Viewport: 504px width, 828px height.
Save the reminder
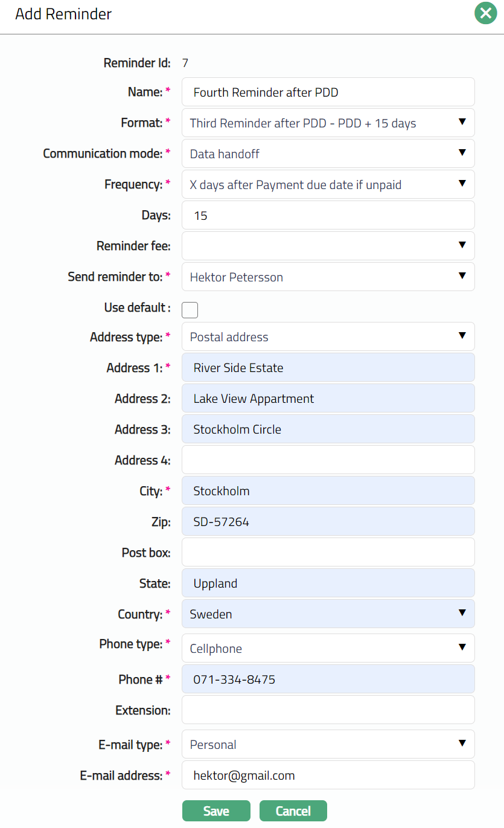click(x=216, y=810)
